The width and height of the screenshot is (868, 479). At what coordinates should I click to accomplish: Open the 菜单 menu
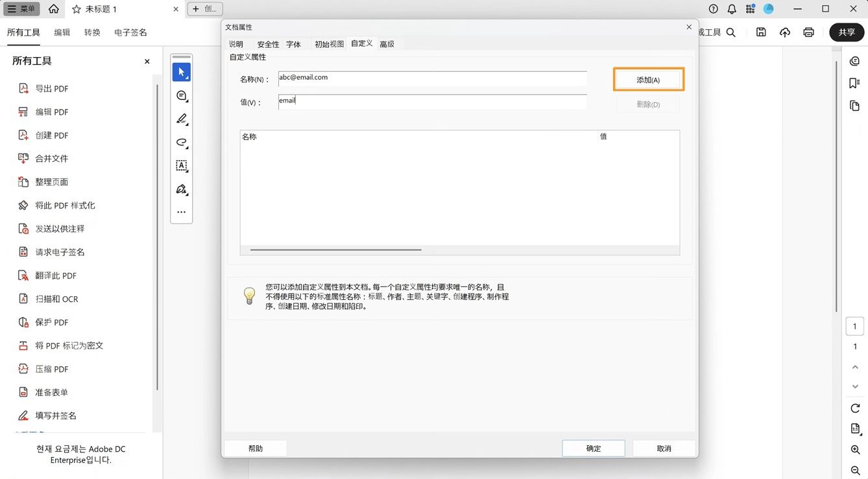click(x=21, y=8)
